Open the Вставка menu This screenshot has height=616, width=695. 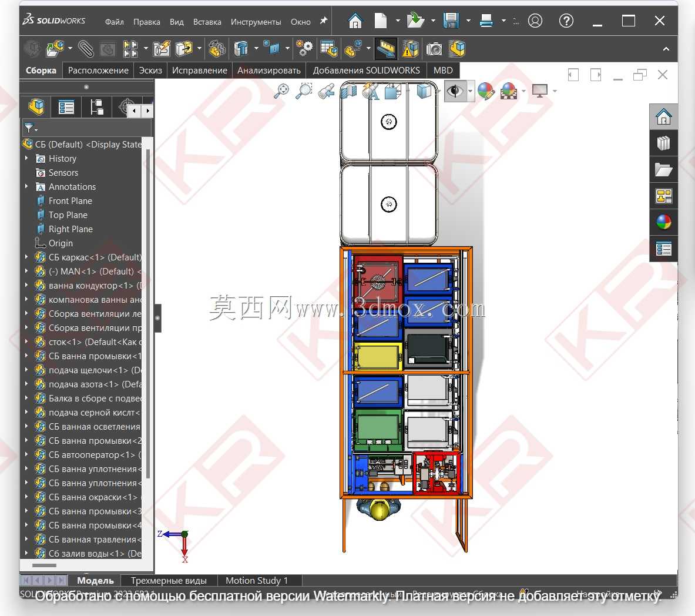tap(207, 22)
